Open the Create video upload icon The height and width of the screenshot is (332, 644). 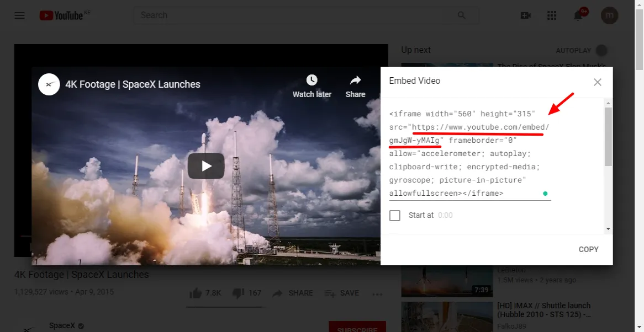tap(525, 15)
